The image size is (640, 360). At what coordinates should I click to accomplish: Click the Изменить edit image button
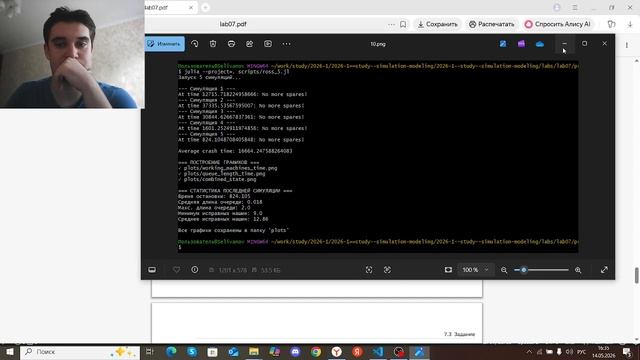tap(164, 44)
